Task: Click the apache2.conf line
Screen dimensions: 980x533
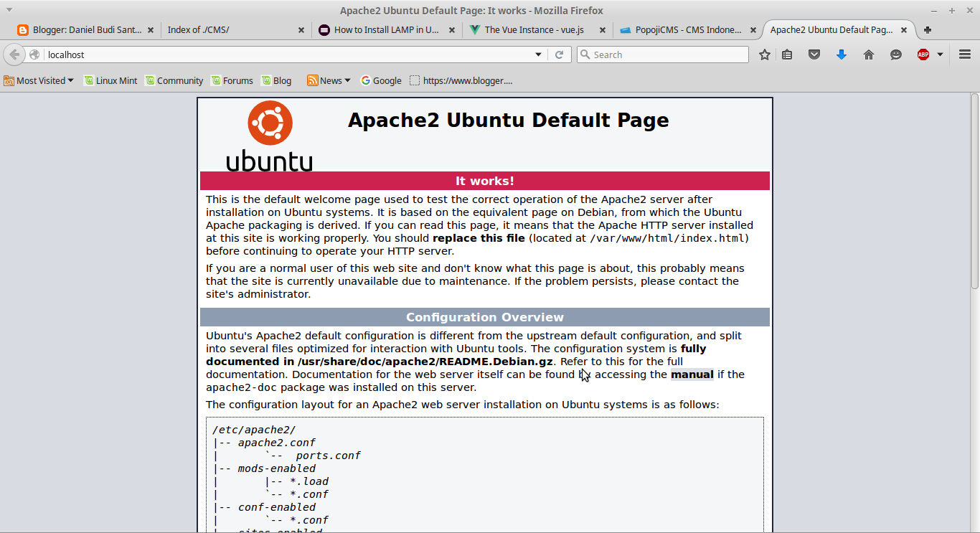Action: point(277,443)
